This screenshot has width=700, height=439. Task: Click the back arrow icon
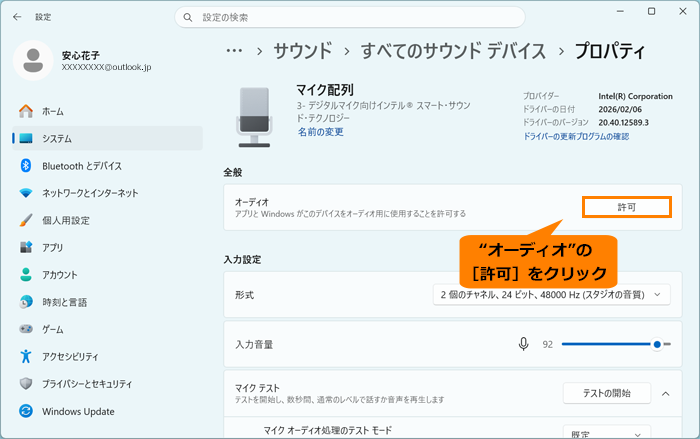(x=17, y=17)
